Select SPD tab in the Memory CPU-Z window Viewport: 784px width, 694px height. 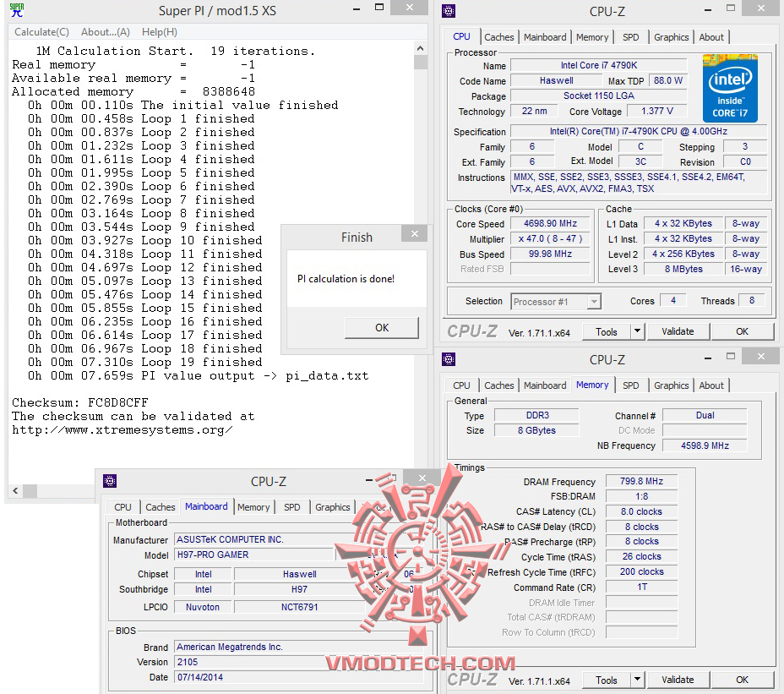[x=630, y=385]
